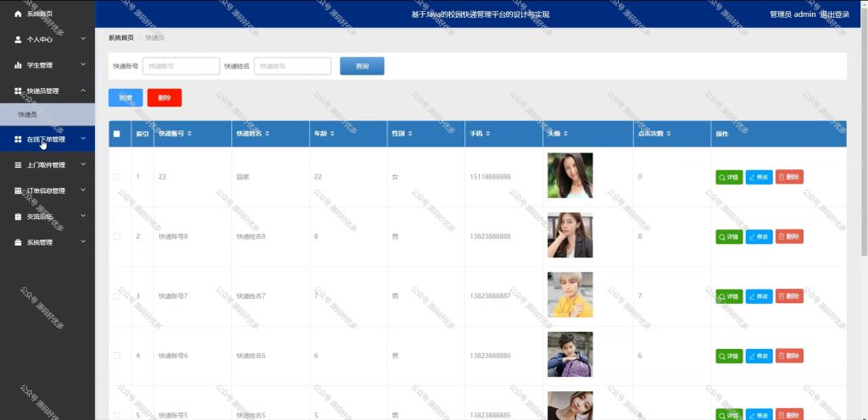Click 退出登录 in the header
868x420 pixels.
[834, 14]
